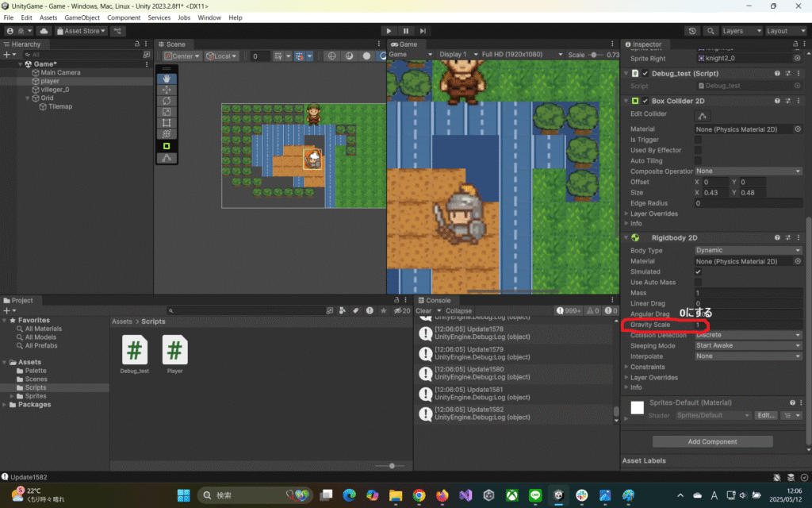This screenshot has height=508, width=812.
Task: Open the Sleeping Mode dropdown
Action: pos(749,346)
